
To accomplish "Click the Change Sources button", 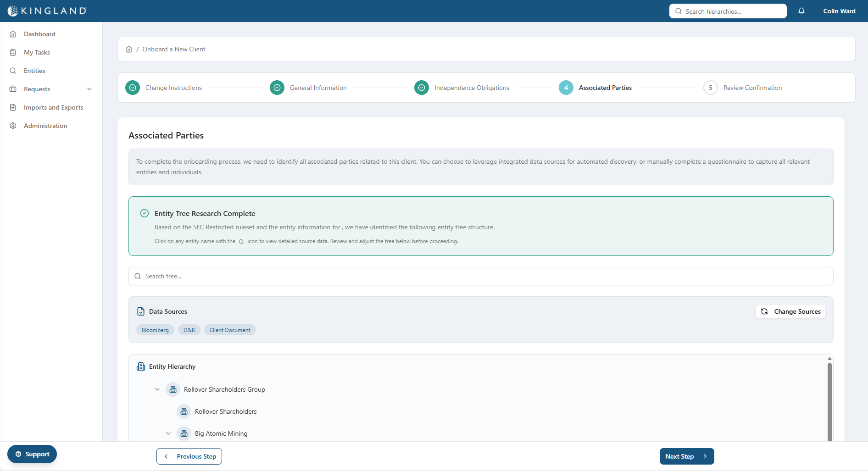I will pos(790,311).
